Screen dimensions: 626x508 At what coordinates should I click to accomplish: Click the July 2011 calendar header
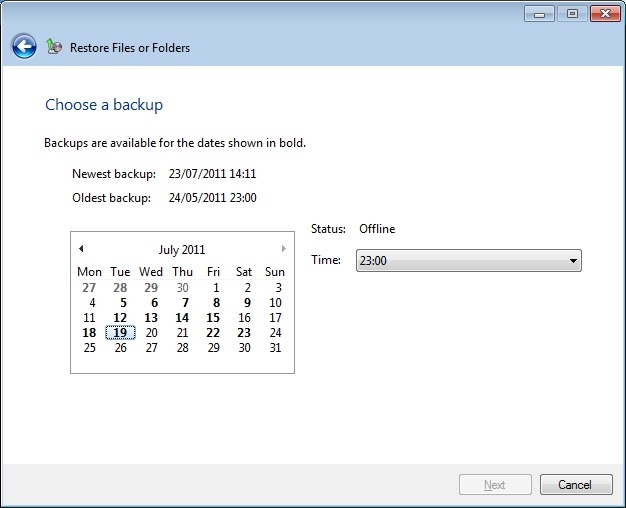click(182, 250)
